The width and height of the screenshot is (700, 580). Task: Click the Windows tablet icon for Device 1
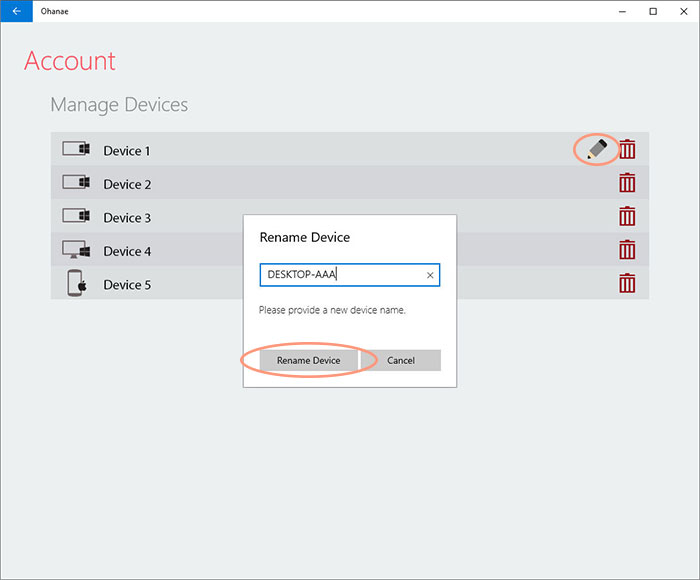(x=76, y=149)
